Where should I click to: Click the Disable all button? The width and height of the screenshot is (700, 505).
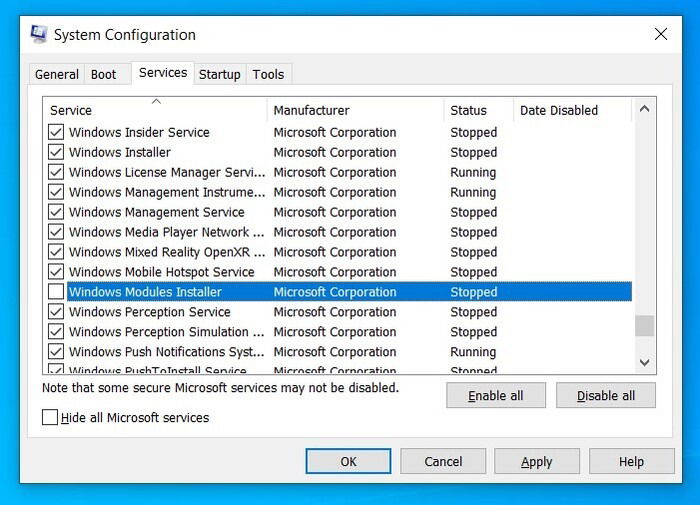tap(606, 395)
